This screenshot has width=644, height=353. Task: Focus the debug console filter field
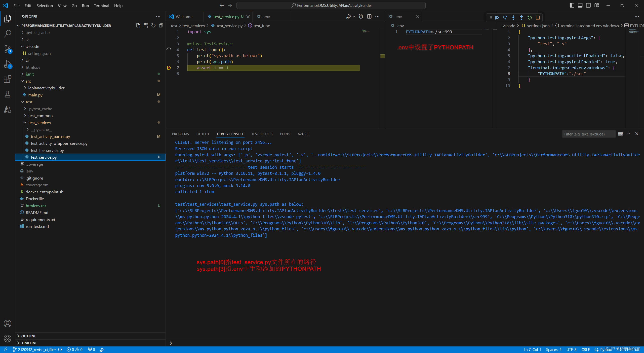[x=589, y=134]
